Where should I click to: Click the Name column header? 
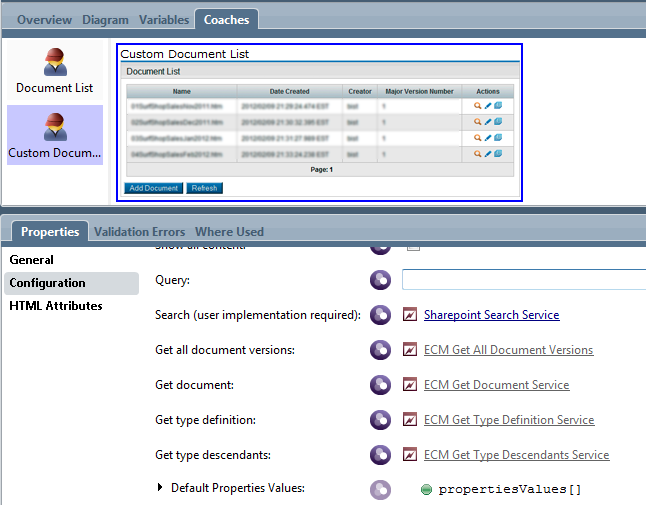pyautogui.click(x=182, y=91)
